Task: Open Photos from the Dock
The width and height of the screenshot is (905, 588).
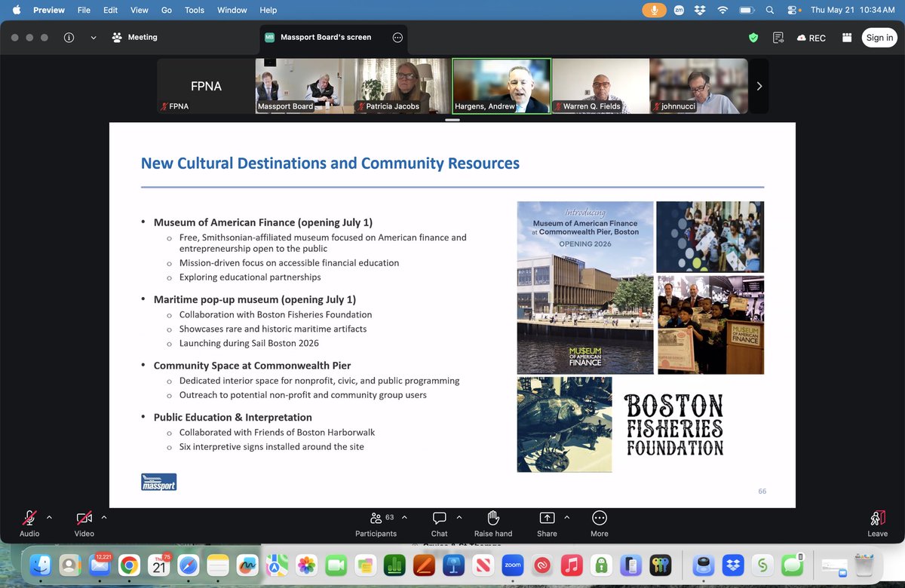Action: click(306, 565)
